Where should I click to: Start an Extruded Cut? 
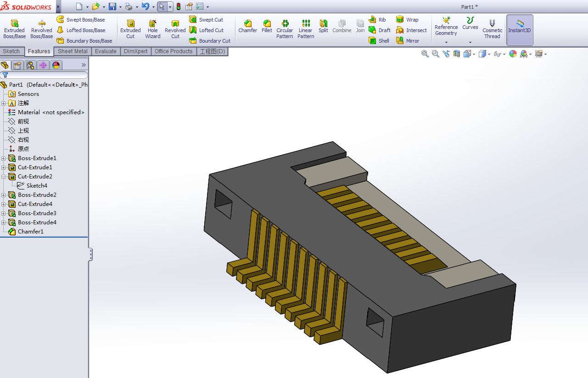pyautogui.click(x=130, y=29)
